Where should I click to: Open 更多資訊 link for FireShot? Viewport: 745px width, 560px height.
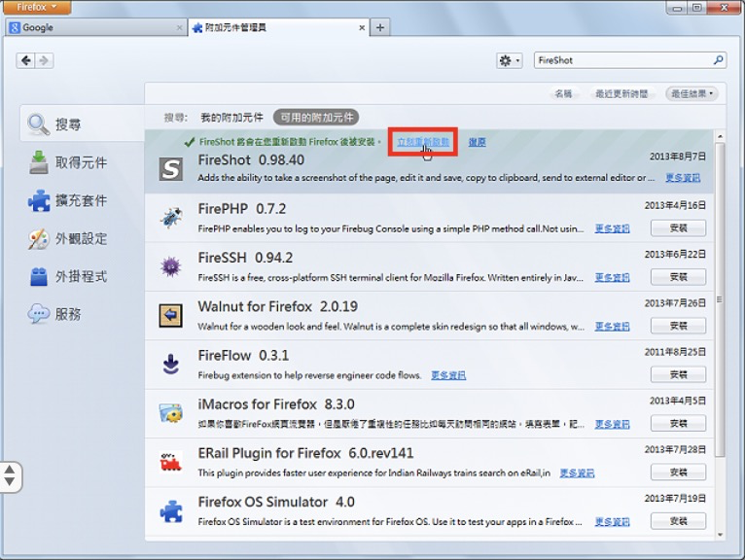[683, 178]
